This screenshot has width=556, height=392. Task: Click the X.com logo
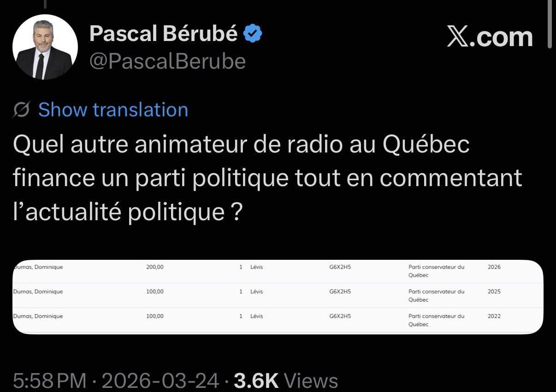(490, 36)
